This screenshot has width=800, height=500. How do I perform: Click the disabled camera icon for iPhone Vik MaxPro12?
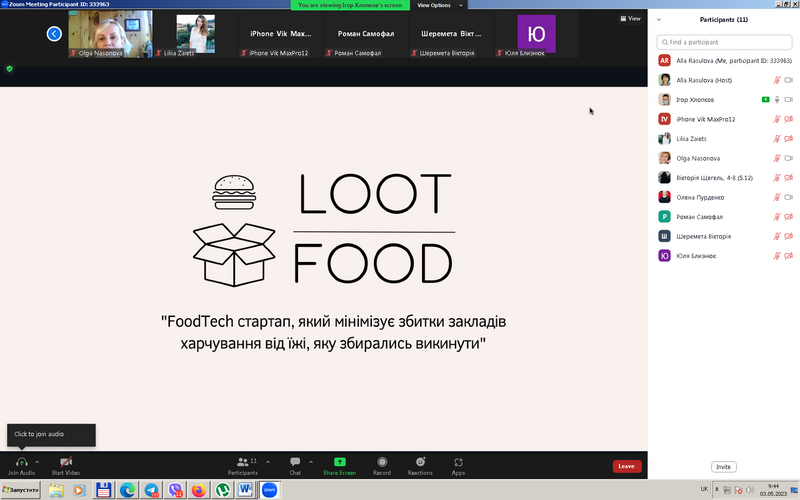(788, 119)
